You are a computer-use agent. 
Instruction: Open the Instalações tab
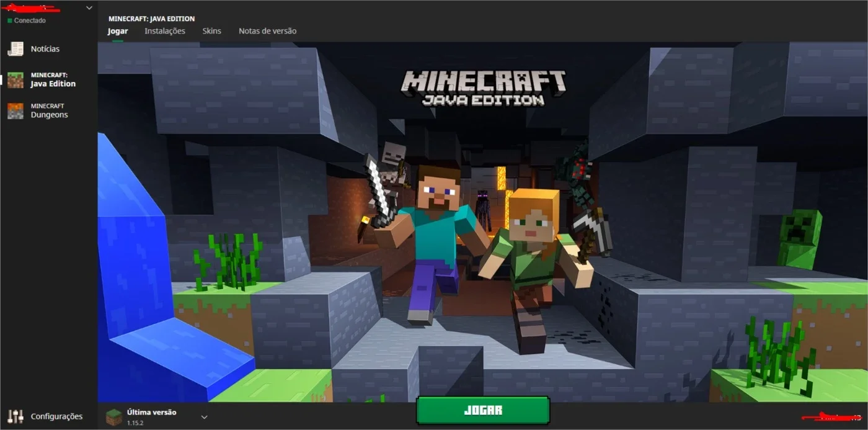point(165,31)
